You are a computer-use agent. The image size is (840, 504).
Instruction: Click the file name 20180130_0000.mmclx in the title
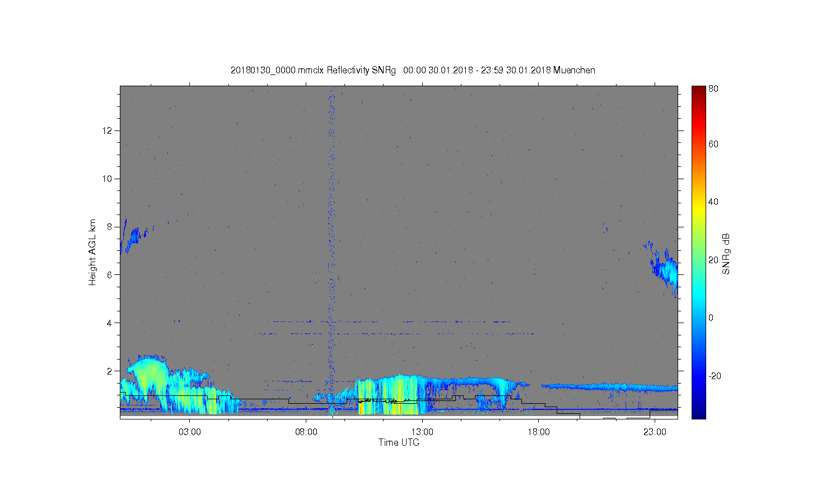pos(278,71)
